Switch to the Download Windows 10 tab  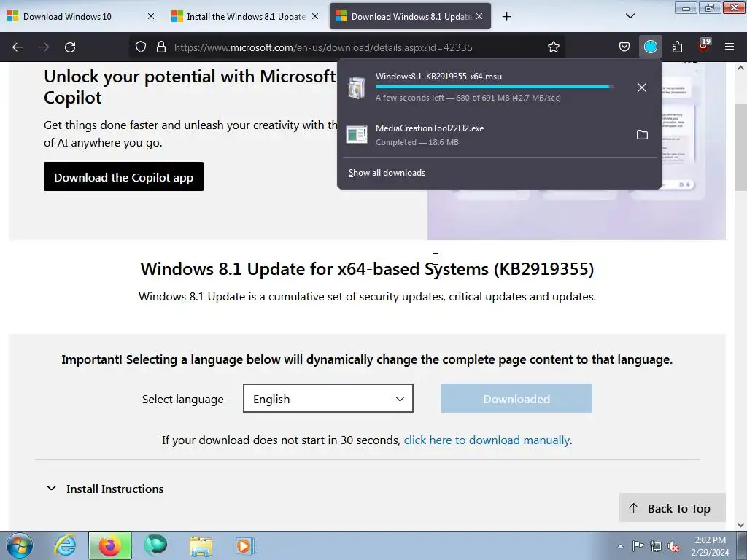tap(81, 17)
